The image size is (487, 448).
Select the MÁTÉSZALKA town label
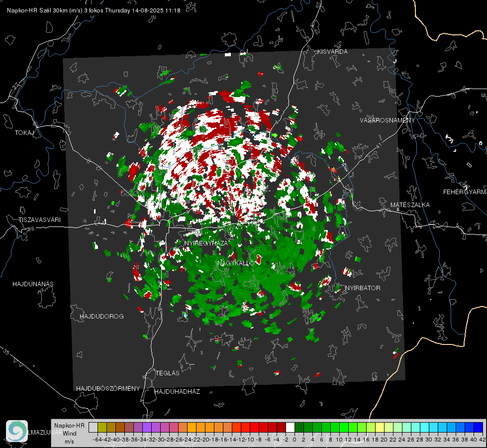(410, 205)
